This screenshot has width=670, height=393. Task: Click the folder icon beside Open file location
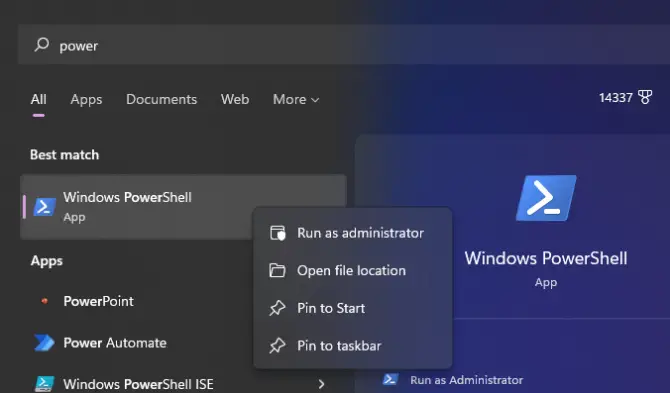coord(277,270)
